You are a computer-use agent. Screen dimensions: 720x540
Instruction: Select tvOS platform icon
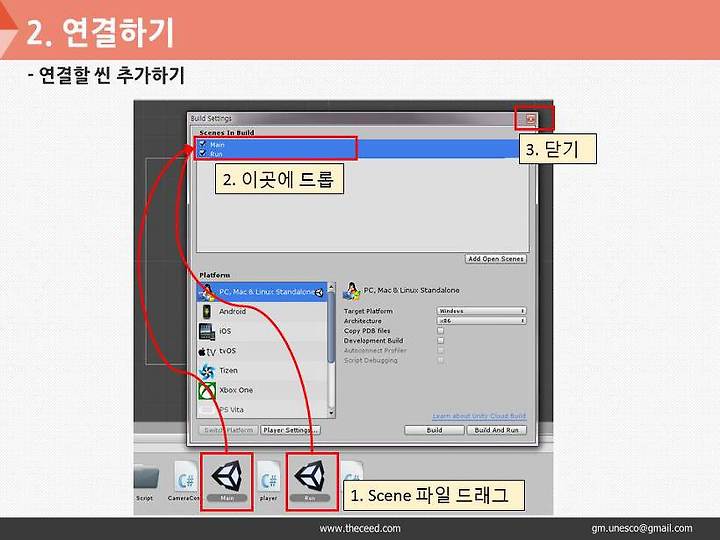click(x=207, y=352)
